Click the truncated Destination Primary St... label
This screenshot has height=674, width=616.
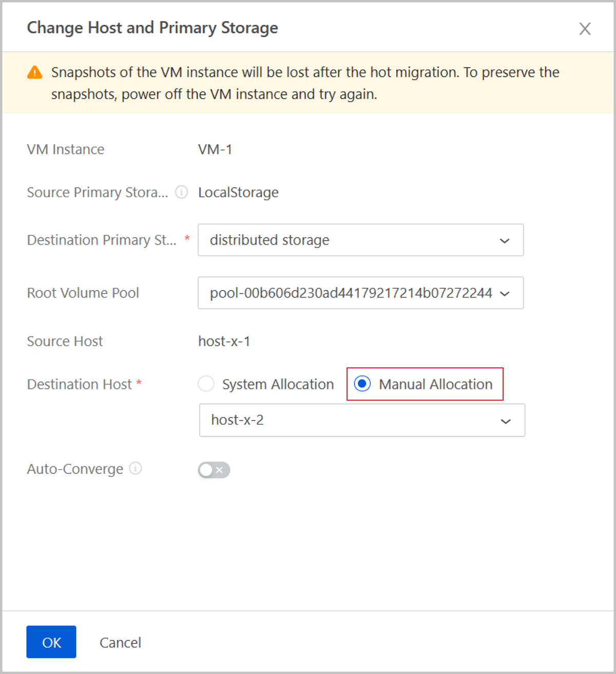click(x=101, y=240)
